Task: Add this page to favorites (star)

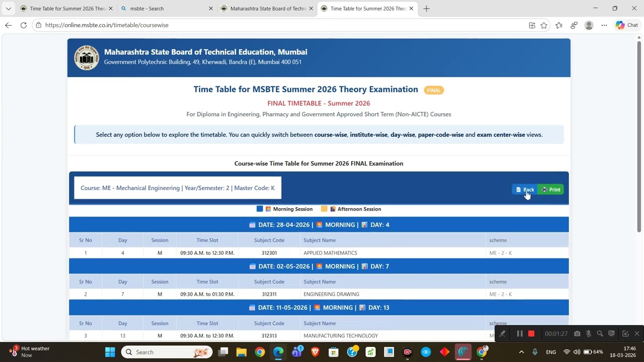Action: 544,25
